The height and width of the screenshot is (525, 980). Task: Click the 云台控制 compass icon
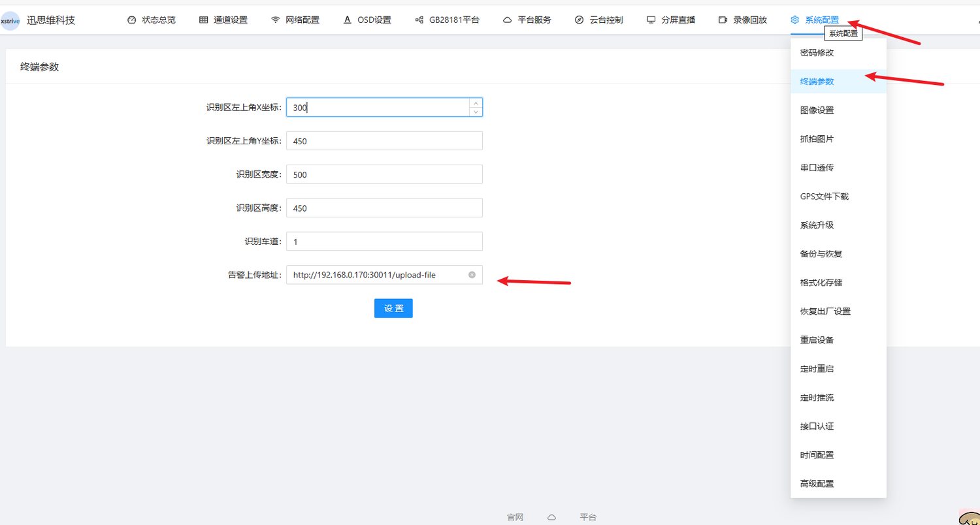tap(579, 20)
